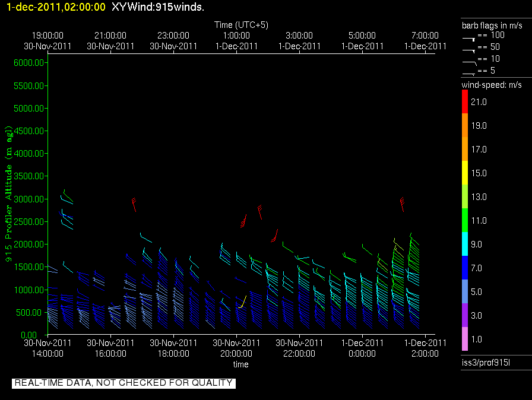Click the 'barb flags in m/s' legend title
Viewport: 532px width, 400px height.
click(x=492, y=26)
